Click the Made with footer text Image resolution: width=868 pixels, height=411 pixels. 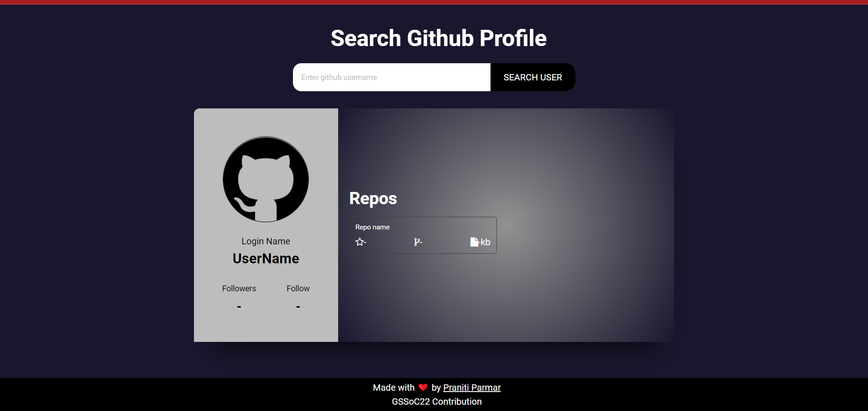tap(393, 388)
